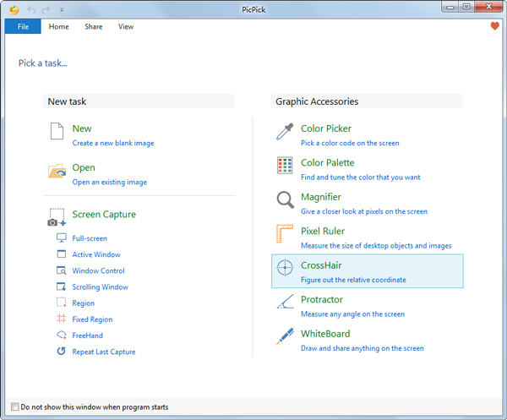Click the Pixel Ruler icon
The height and width of the screenshot is (420, 507).
point(285,233)
